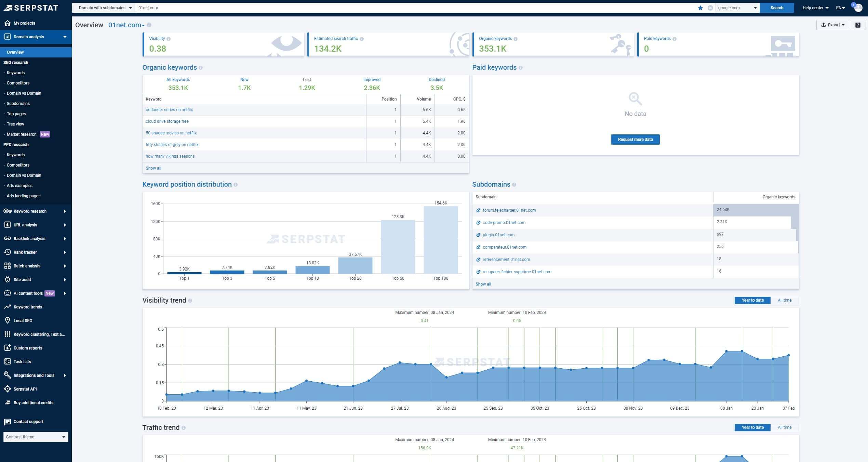Click info icon next to Visibility metric
868x462 pixels.
pos(169,39)
